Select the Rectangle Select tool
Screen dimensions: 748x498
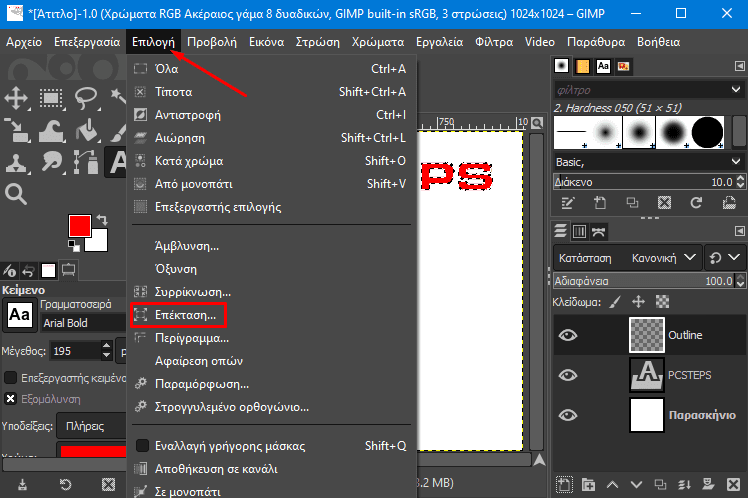point(51,98)
